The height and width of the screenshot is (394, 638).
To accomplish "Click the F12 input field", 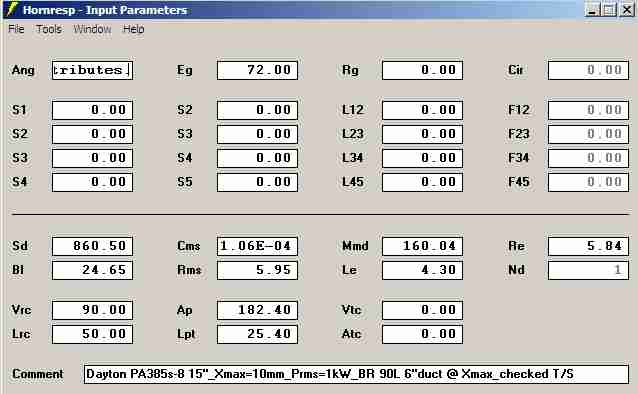I will [588, 110].
